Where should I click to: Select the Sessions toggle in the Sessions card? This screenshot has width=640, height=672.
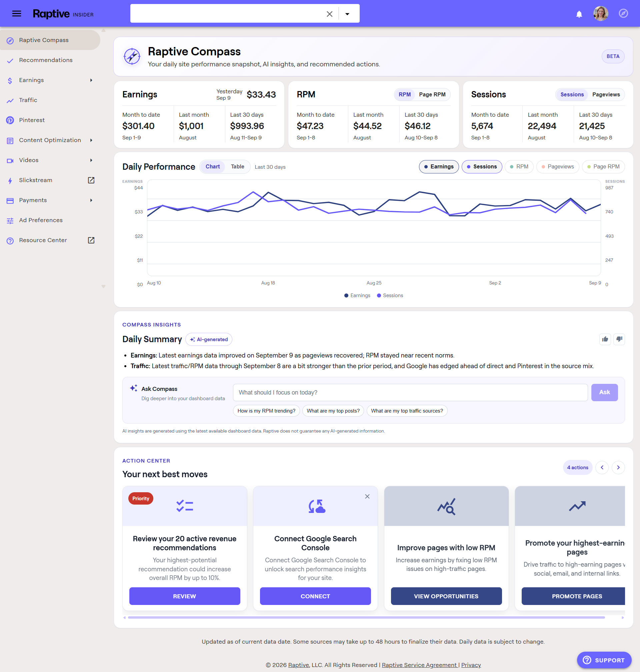tap(572, 94)
